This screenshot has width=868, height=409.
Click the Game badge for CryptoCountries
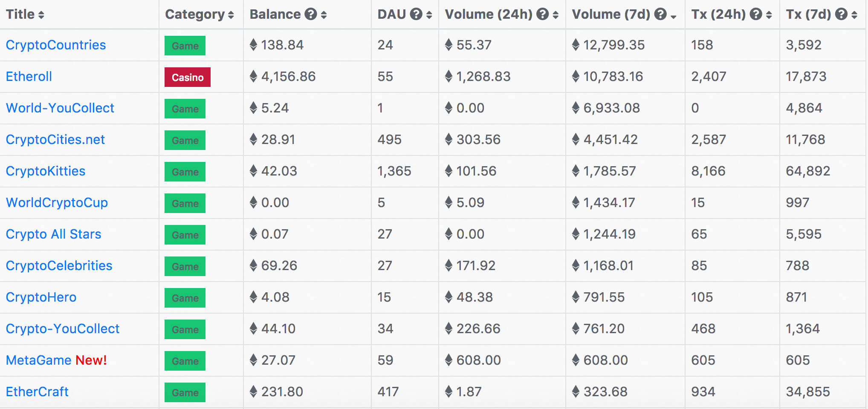[x=185, y=46]
